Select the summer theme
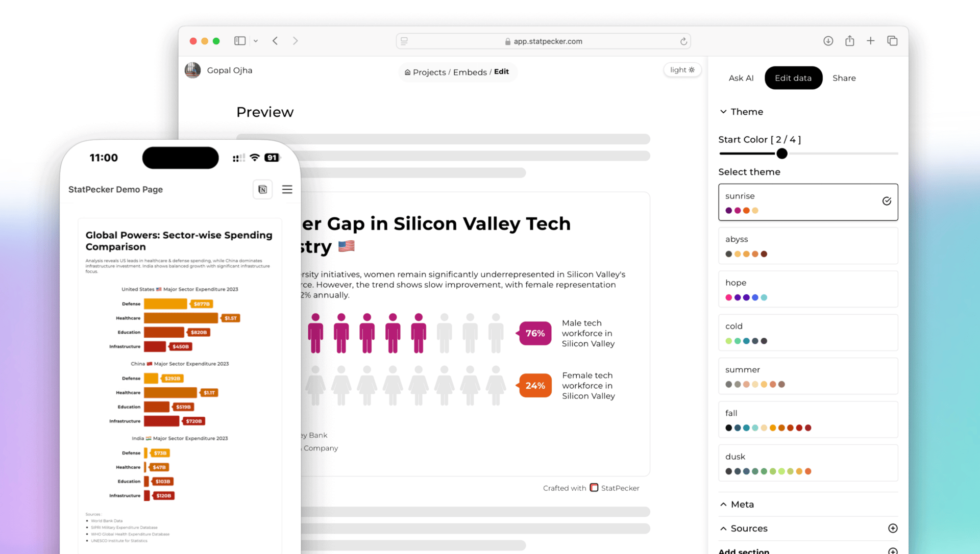Viewport: 980px width, 554px height. click(x=808, y=376)
